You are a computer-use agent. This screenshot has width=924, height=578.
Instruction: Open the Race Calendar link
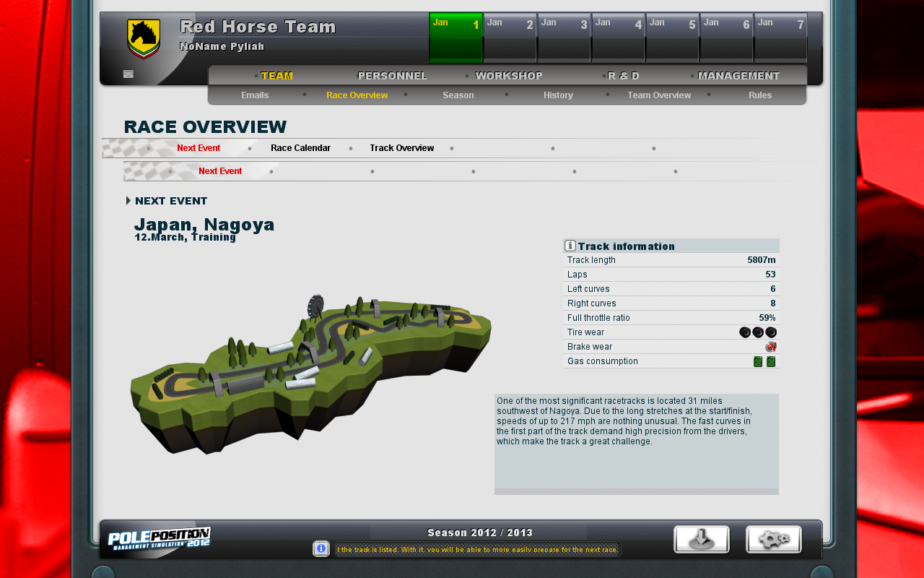[x=300, y=148]
